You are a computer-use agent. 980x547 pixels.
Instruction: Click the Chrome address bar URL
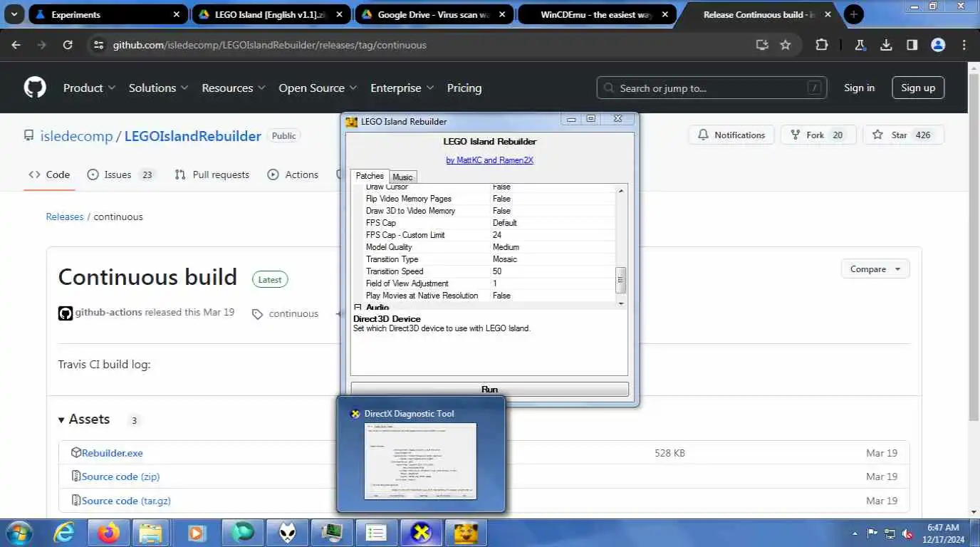(269, 45)
